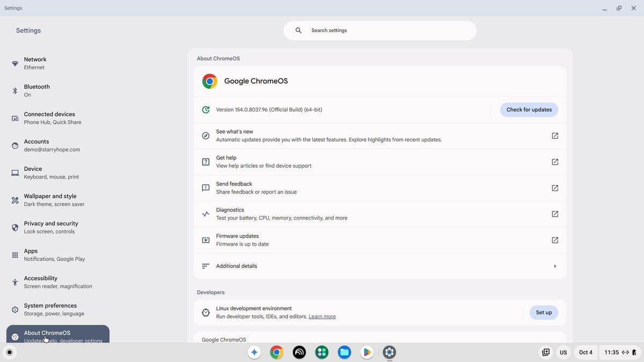Screen dimensions: 644x362
Task: Open external link icon for Send feedback
Action: (555, 188)
